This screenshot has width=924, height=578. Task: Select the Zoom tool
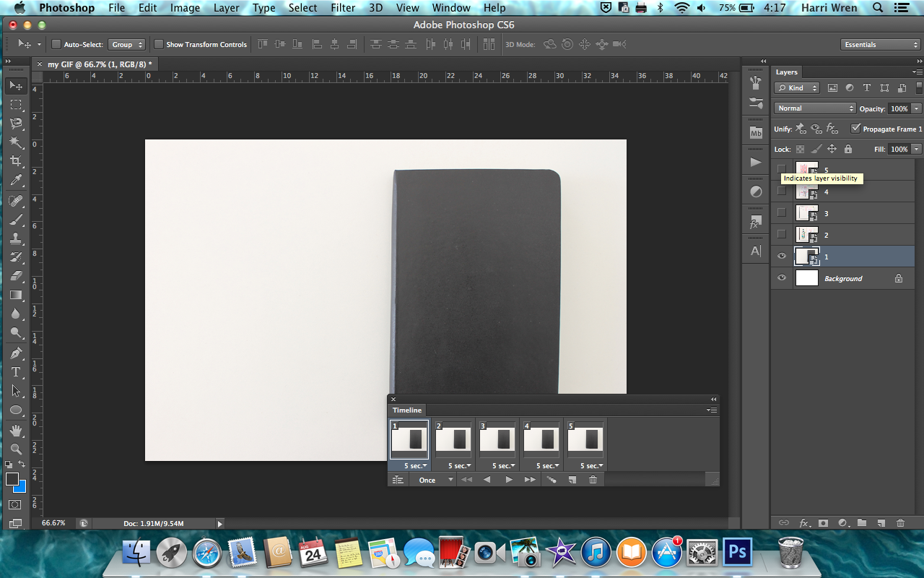[x=16, y=449]
